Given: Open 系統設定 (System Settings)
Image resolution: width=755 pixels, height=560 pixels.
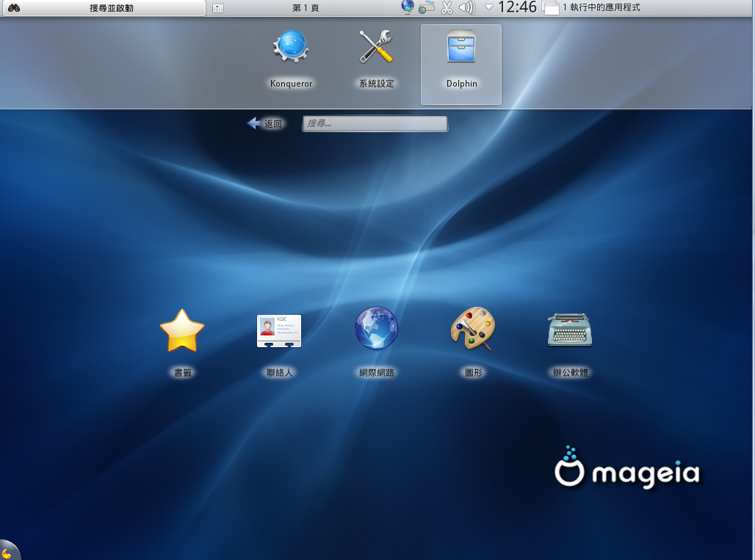Looking at the screenshot, I should (376, 55).
